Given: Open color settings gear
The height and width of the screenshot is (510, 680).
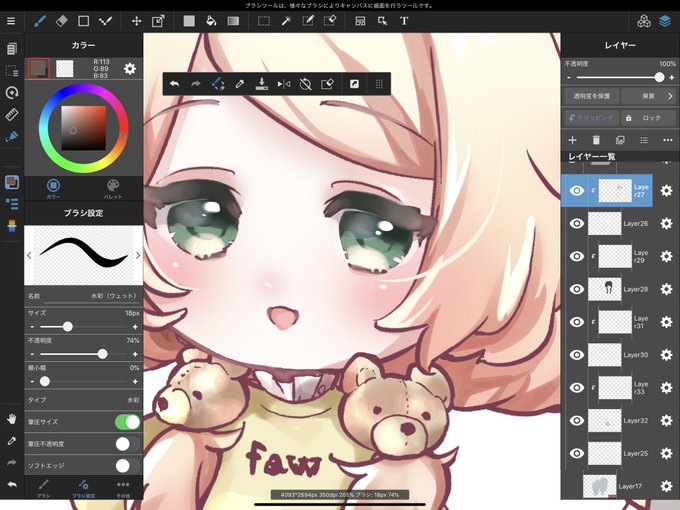Looking at the screenshot, I should pos(130,69).
